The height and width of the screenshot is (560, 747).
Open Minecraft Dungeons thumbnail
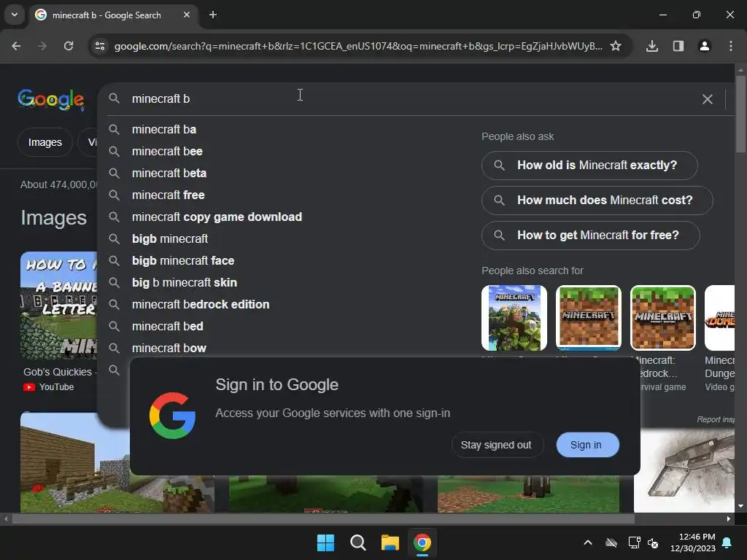pyautogui.click(x=719, y=318)
